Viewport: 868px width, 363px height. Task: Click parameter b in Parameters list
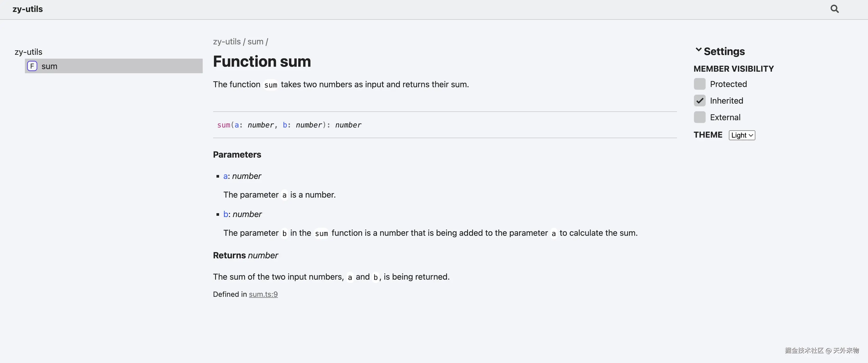226,214
